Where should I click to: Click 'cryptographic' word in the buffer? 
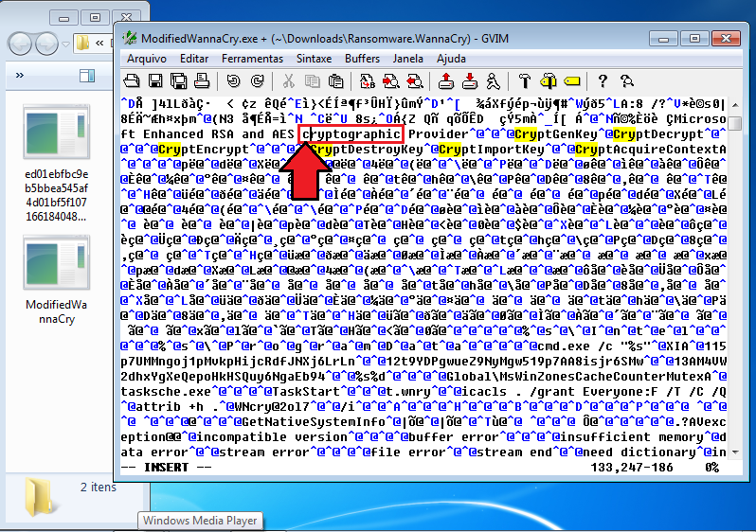click(351, 134)
